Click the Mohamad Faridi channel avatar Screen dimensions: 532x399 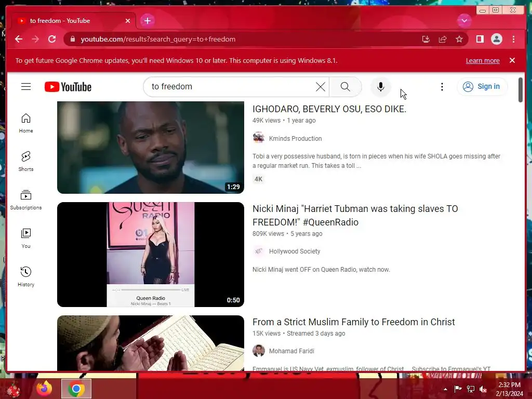coord(259,351)
